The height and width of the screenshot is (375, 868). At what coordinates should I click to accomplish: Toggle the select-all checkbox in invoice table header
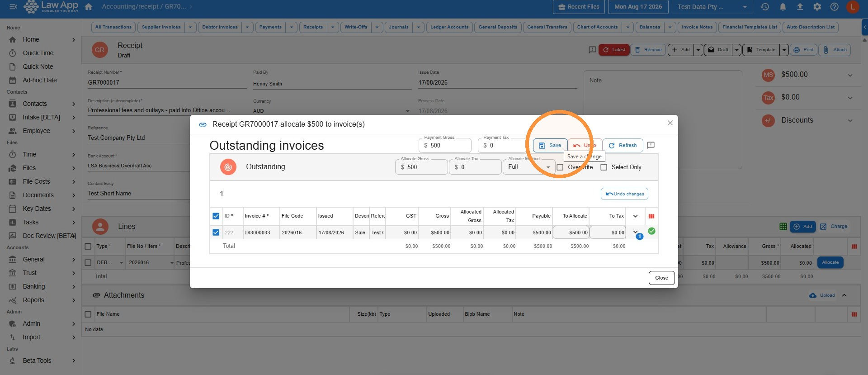(x=216, y=216)
